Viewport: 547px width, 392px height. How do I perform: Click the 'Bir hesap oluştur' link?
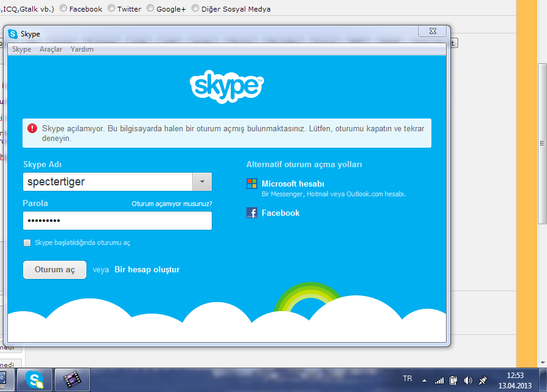point(147,270)
